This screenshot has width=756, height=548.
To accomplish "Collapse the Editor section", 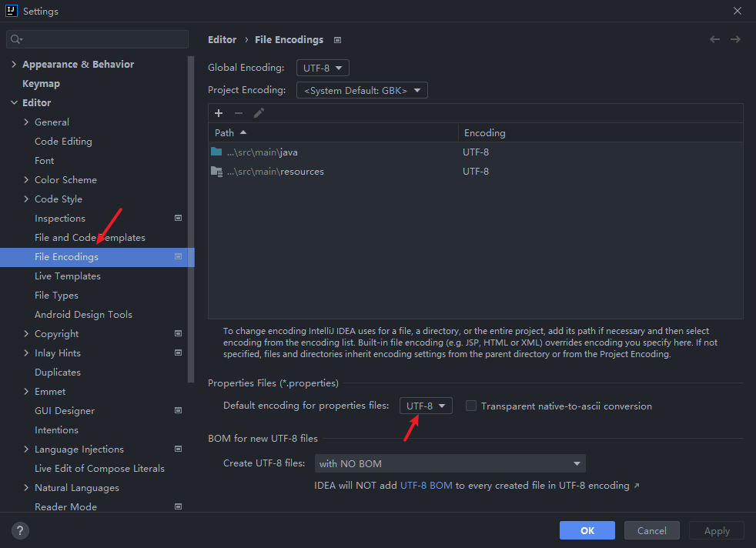I will click(14, 102).
